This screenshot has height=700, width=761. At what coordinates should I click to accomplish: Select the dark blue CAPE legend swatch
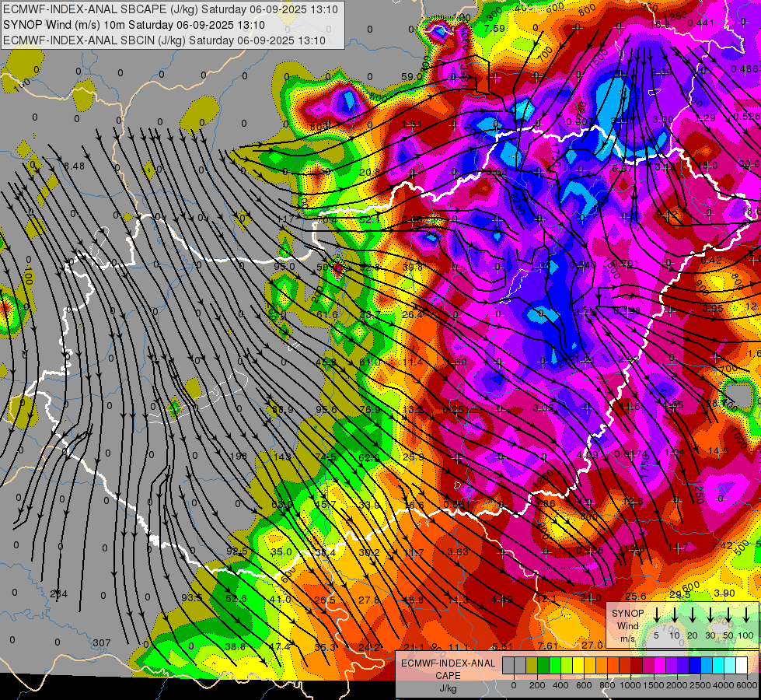(695, 666)
